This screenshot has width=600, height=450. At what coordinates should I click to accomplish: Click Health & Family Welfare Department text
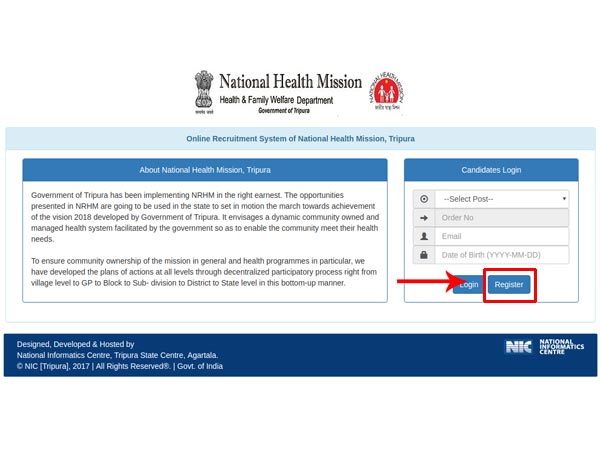pyautogui.click(x=276, y=100)
